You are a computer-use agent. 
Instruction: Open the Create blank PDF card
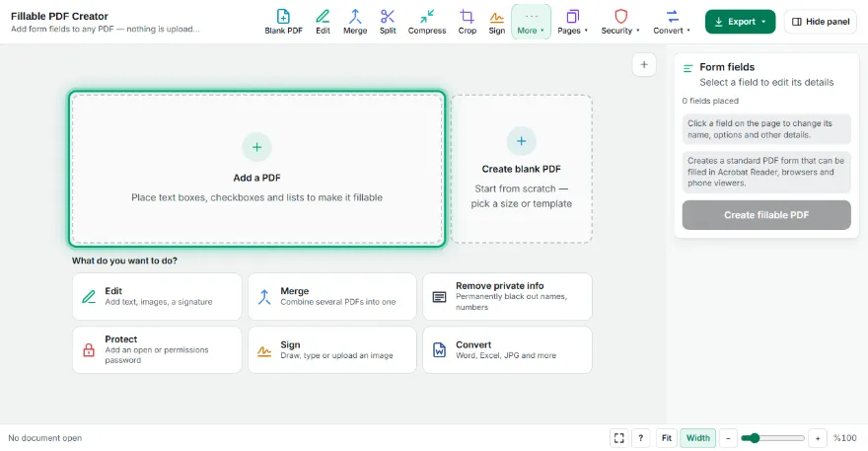(522, 169)
